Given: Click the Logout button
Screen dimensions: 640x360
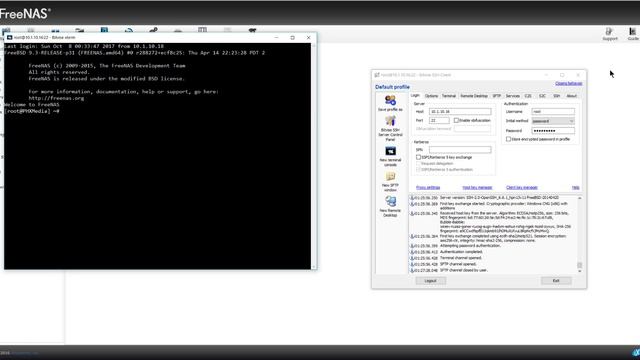Looking at the screenshot, I should [x=431, y=281].
